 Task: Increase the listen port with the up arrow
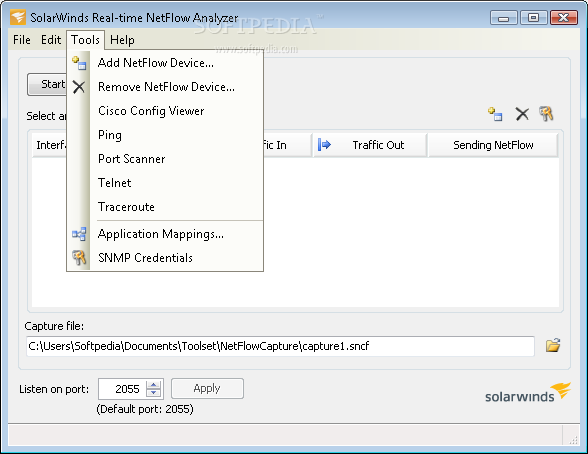pyautogui.click(x=153, y=384)
